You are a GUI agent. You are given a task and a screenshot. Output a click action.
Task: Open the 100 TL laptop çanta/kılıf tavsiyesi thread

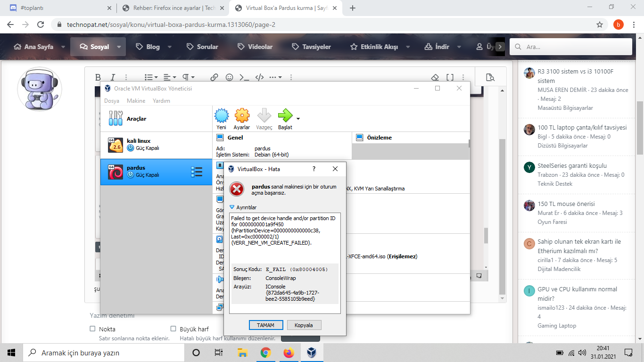click(x=582, y=128)
